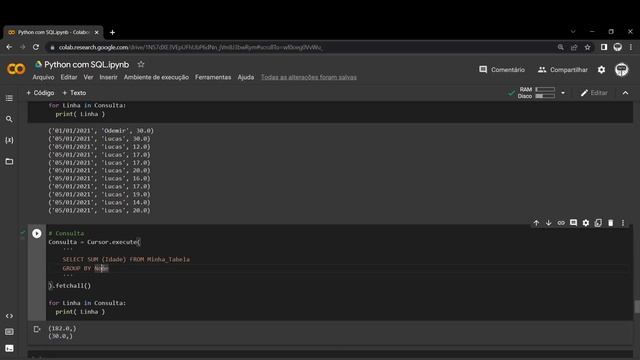
Task: Delete the cell with trash icon
Action: coord(611,223)
